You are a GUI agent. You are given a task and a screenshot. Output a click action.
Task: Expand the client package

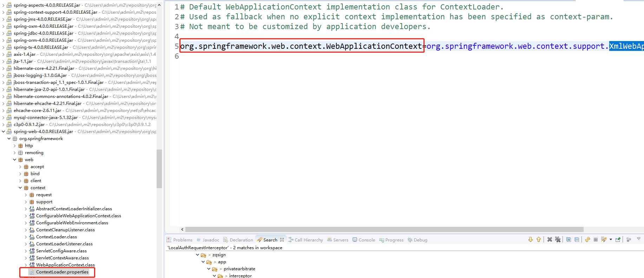[20, 181]
